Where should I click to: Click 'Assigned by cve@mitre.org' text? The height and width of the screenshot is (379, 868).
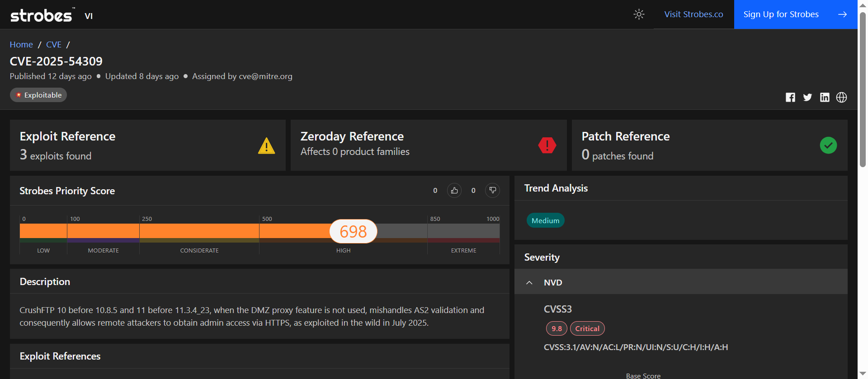tap(242, 76)
